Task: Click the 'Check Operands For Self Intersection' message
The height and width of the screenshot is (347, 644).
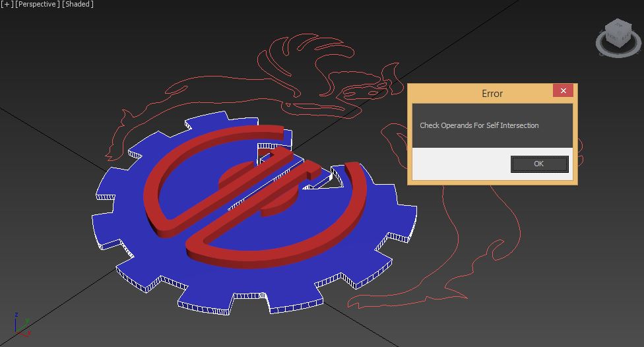Action: (x=479, y=125)
